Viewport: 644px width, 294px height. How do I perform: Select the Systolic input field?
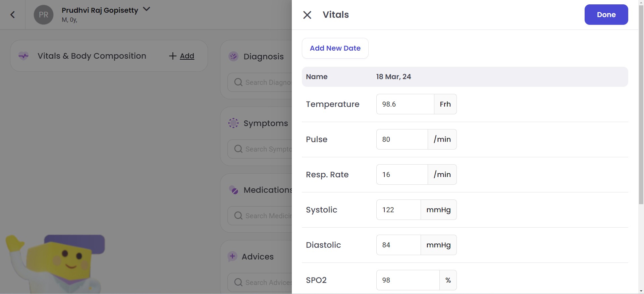tap(398, 210)
